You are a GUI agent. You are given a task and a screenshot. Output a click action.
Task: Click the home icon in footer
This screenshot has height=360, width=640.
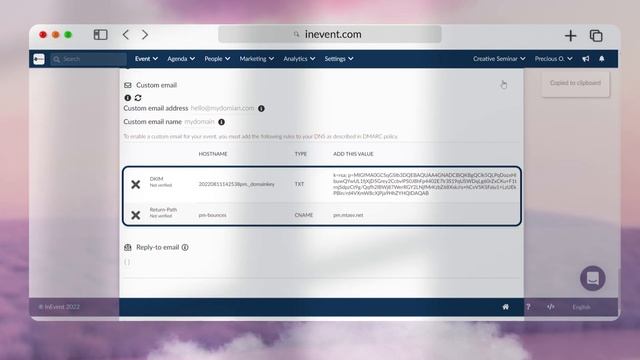[x=505, y=307]
